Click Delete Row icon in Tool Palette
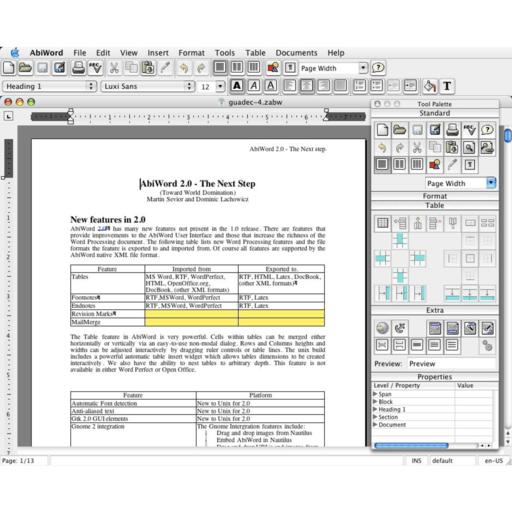 pos(435,223)
